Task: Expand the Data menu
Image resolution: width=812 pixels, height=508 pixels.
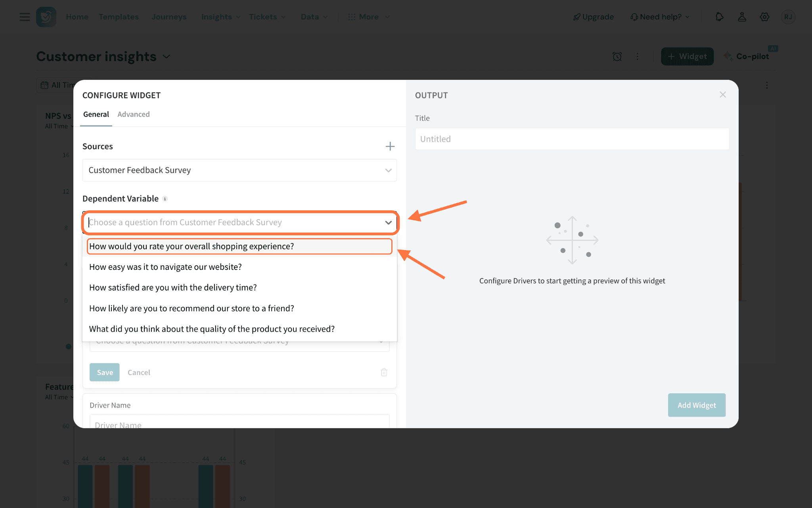Action: [314, 17]
